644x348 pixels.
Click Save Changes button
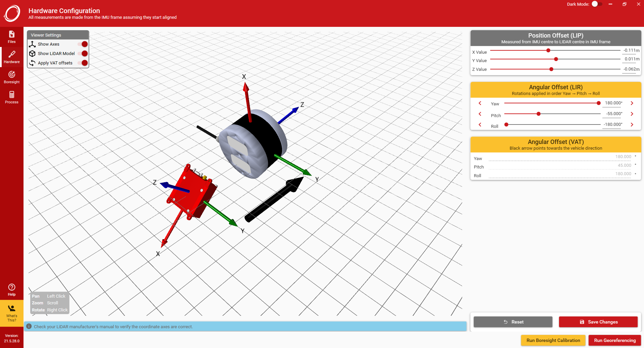click(x=598, y=322)
